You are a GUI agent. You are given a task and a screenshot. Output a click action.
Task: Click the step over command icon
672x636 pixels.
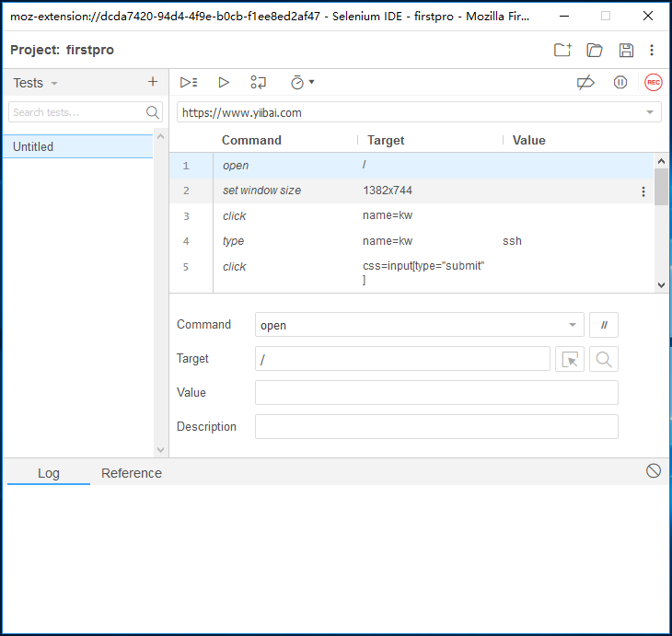click(x=258, y=82)
